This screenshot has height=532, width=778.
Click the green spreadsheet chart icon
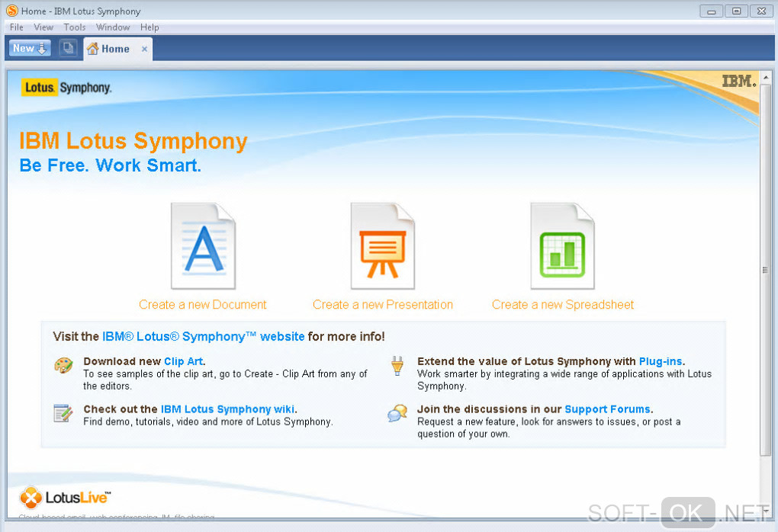point(562,246)
